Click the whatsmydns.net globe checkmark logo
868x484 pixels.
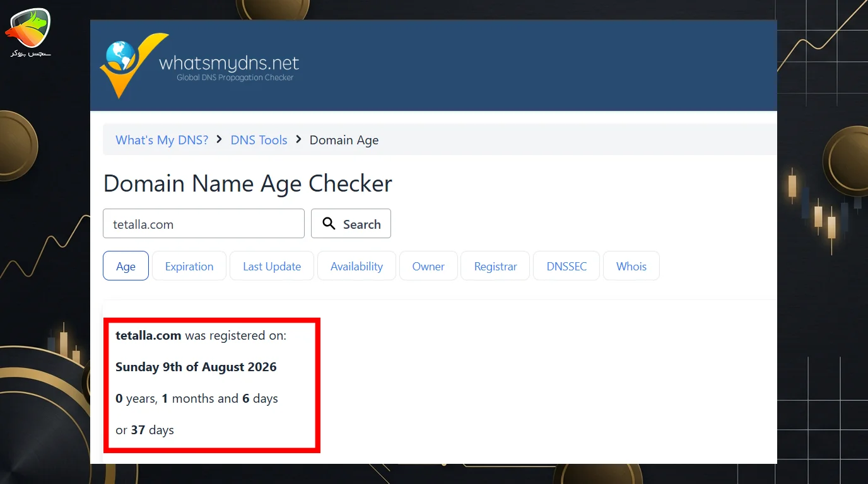coord(134,66)
